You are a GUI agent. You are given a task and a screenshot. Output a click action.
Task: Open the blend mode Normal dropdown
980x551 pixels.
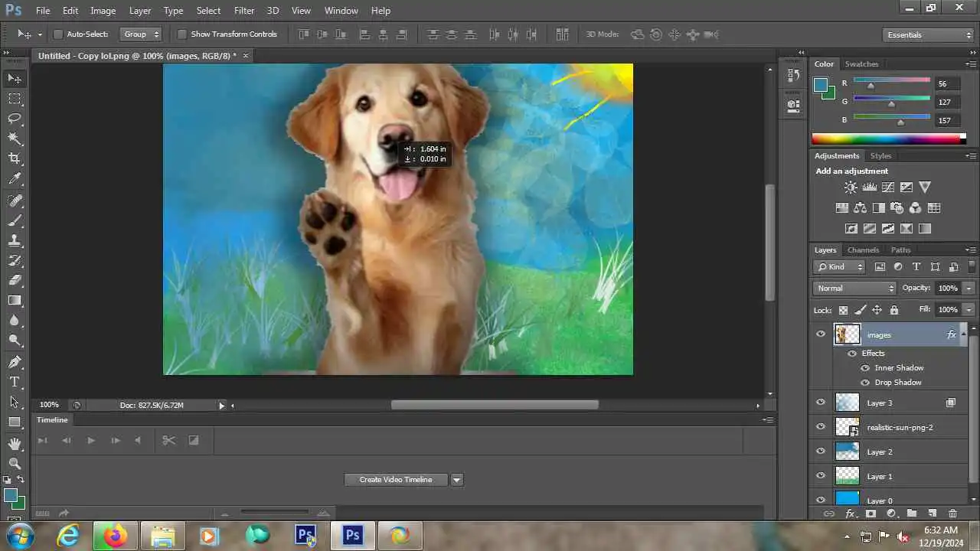854,289
